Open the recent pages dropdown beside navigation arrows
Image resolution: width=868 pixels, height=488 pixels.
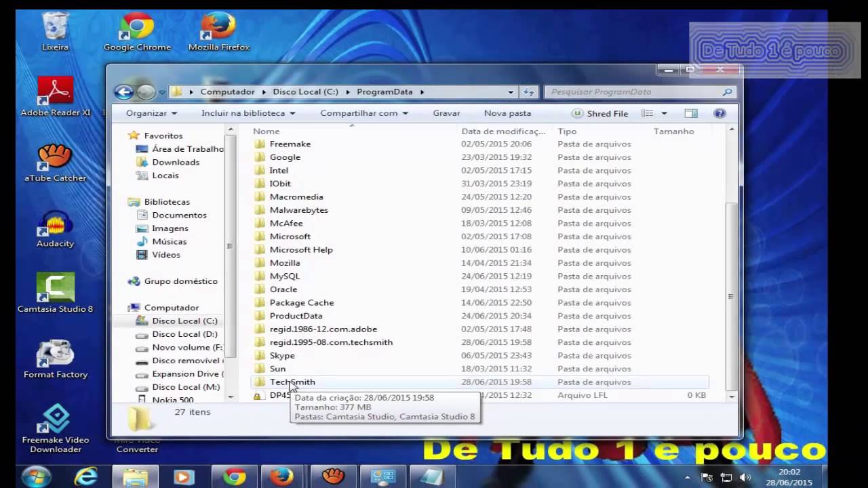pos(162,91)
